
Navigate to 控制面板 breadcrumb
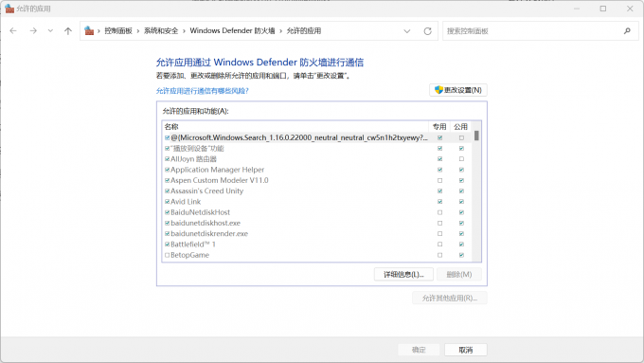click(x=118, y=31)
